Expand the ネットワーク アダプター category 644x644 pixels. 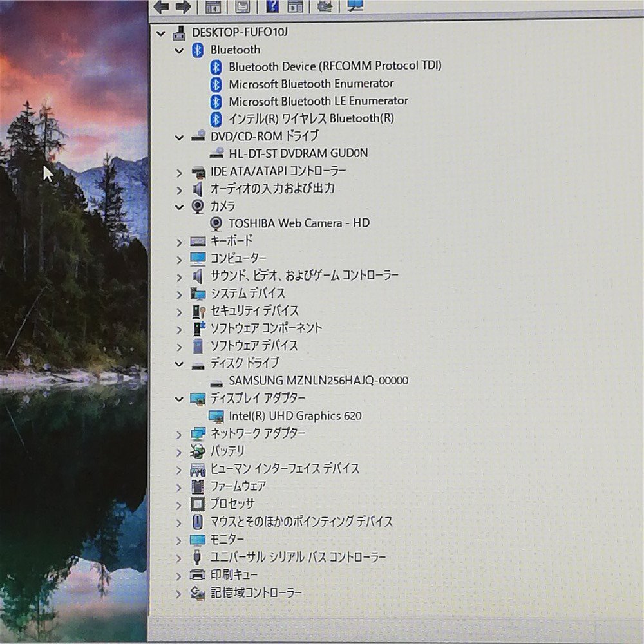(x=178, y=435)
